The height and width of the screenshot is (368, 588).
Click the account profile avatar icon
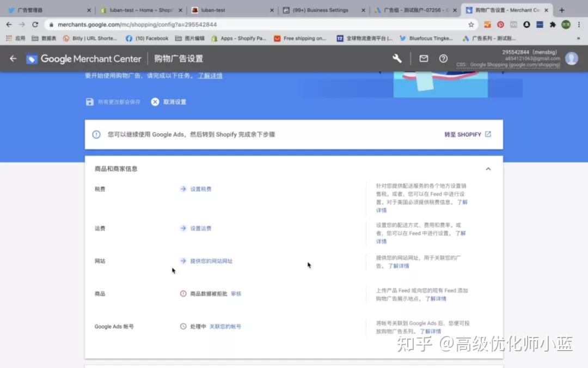pyautogui.click(x=572, y=58)
